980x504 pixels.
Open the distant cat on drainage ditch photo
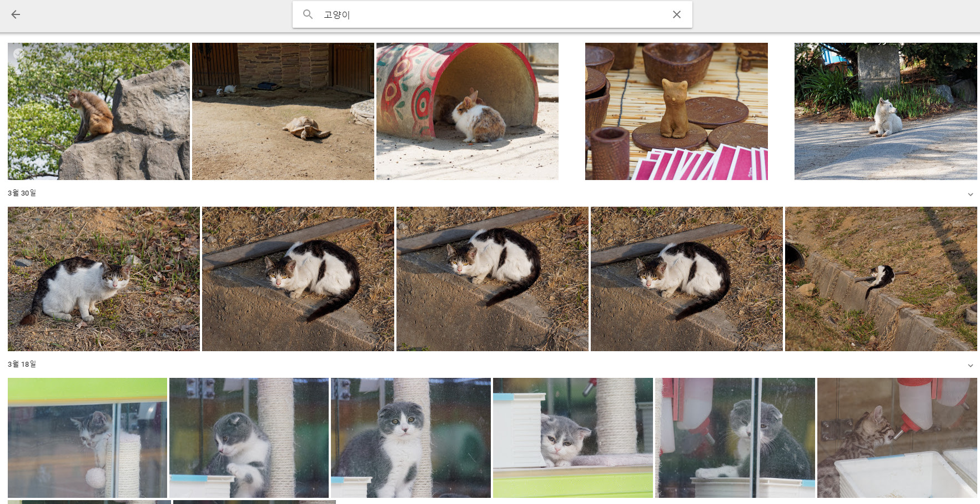pyautogui.click(x=881, y=279)
